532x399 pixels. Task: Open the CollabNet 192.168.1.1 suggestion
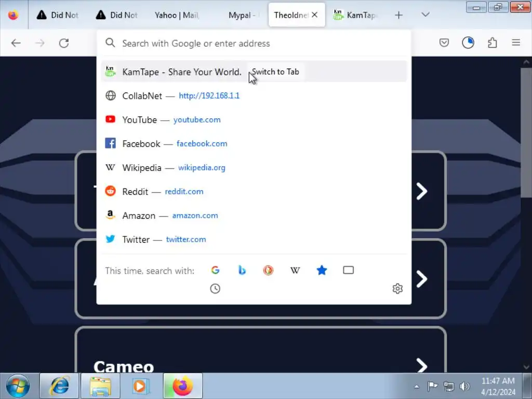pos(254,96)
